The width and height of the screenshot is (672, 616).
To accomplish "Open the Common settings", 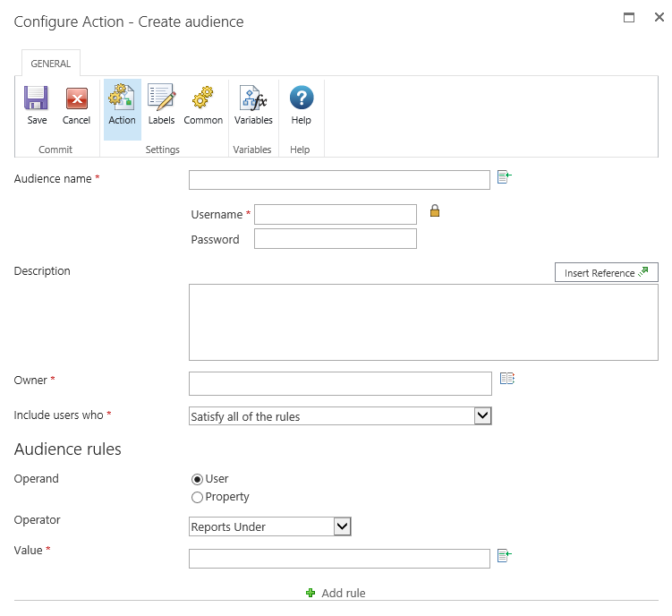I will point(203,105).
